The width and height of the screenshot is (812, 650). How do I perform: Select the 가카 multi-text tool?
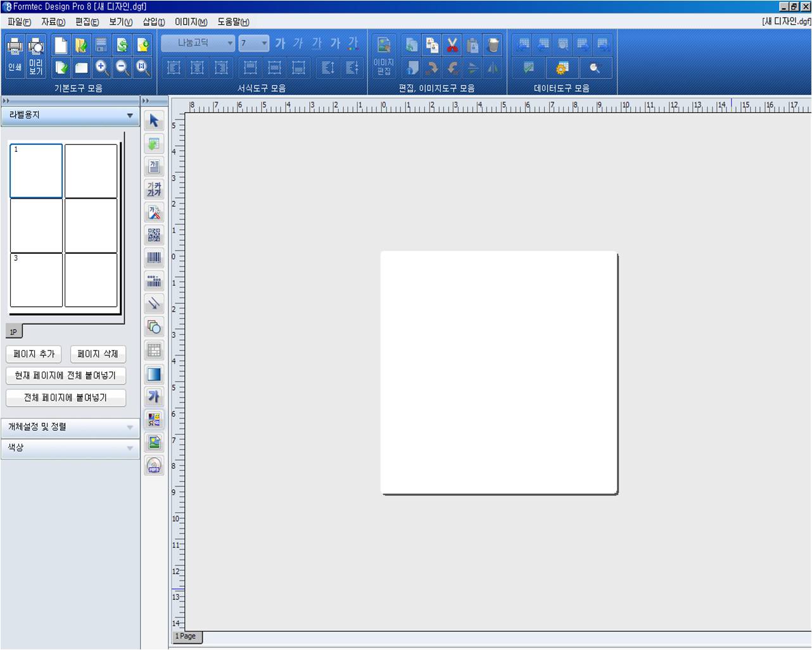tap(154, 189)
